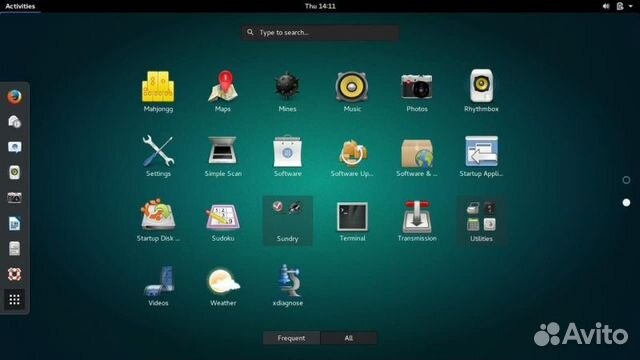
Task: Click the battery status icon in top bar
Action: coord(620,6)
